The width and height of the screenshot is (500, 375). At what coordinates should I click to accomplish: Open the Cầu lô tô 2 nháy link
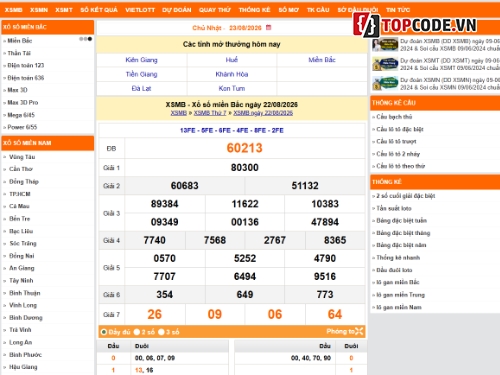pos(398,154)
